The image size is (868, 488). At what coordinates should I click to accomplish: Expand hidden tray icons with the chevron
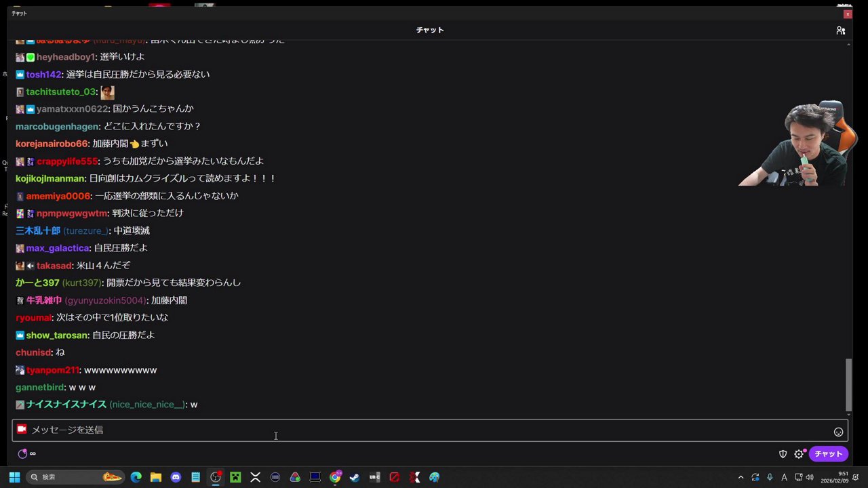click(741, 477)
